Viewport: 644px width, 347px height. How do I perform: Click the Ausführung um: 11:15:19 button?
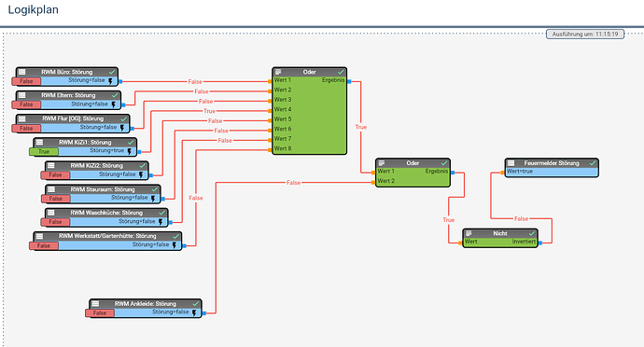click(x=585, y=35)
